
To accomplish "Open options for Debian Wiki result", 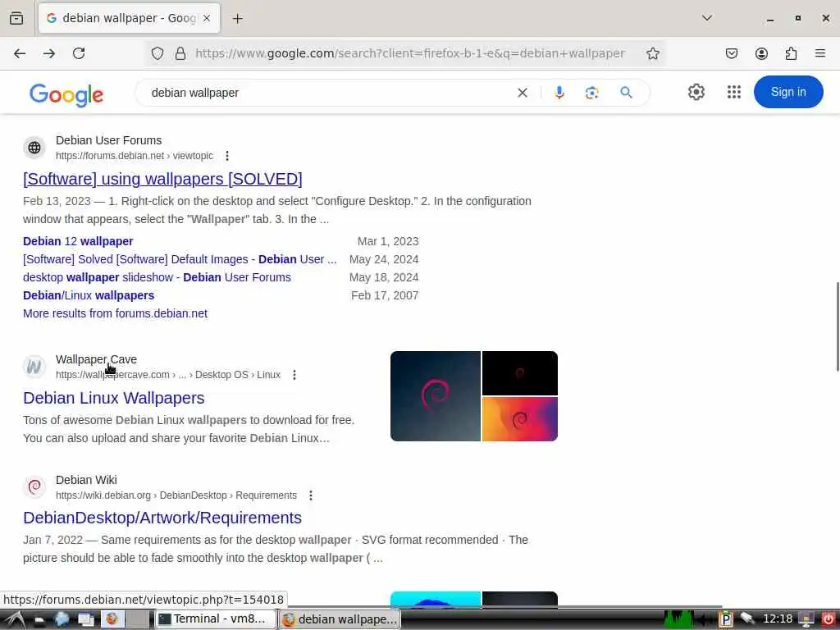I will 311,495.
